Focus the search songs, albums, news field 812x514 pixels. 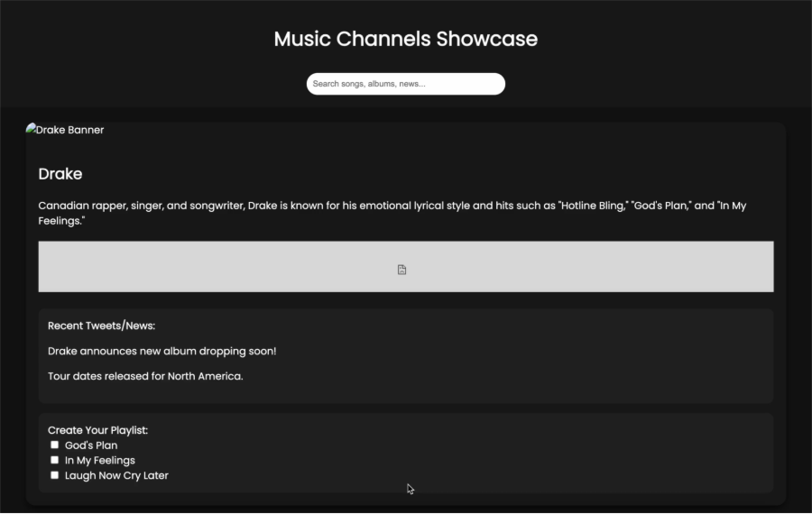coord(405,84)
